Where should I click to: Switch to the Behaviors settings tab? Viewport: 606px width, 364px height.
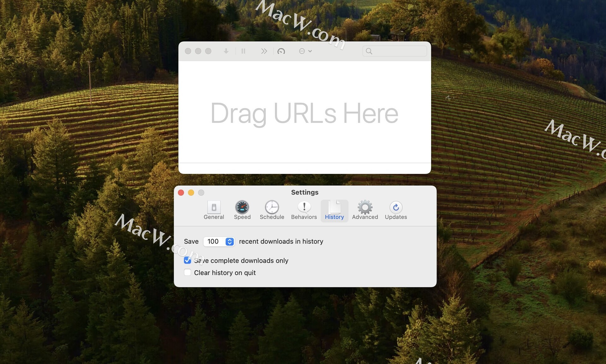(x=304, y=211)
